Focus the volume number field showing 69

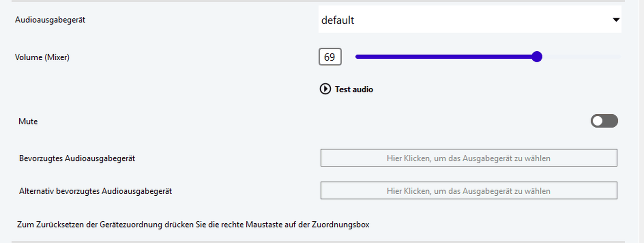coord(330,57)
